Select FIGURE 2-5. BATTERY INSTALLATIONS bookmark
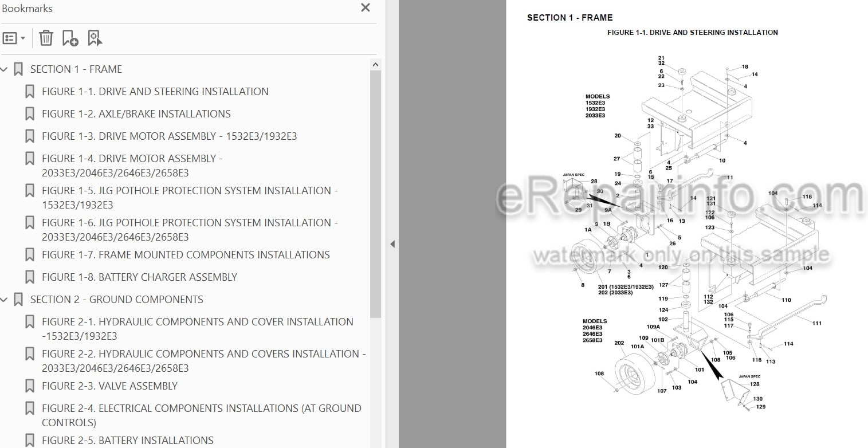The height and width of the screenshot is (448, 868). [128, 441]
